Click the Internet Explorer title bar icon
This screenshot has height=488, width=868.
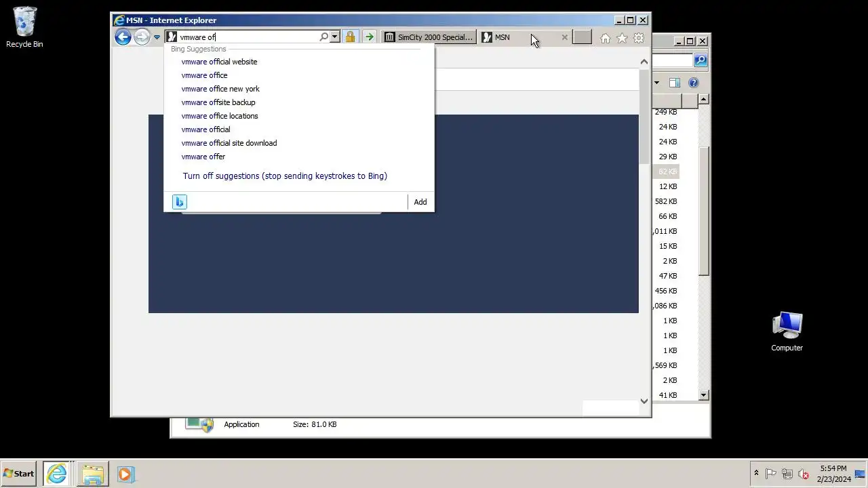119,20
